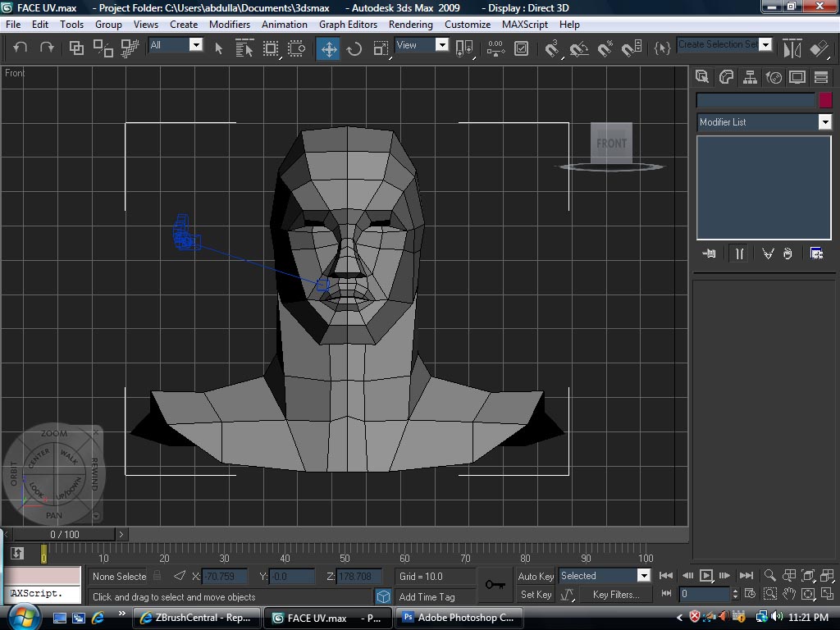Open the Mini Curve Editor
This screenshot has height=630, width=840.
[17, 554]
